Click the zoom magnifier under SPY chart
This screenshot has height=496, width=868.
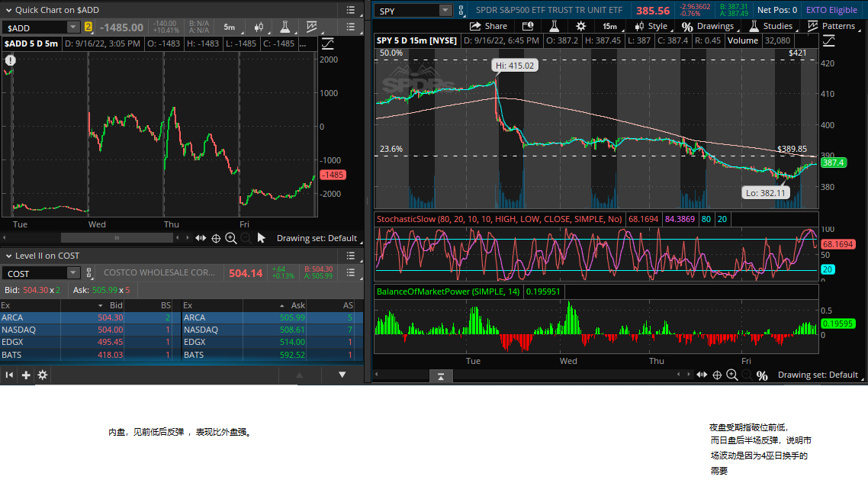coord(731,375)
